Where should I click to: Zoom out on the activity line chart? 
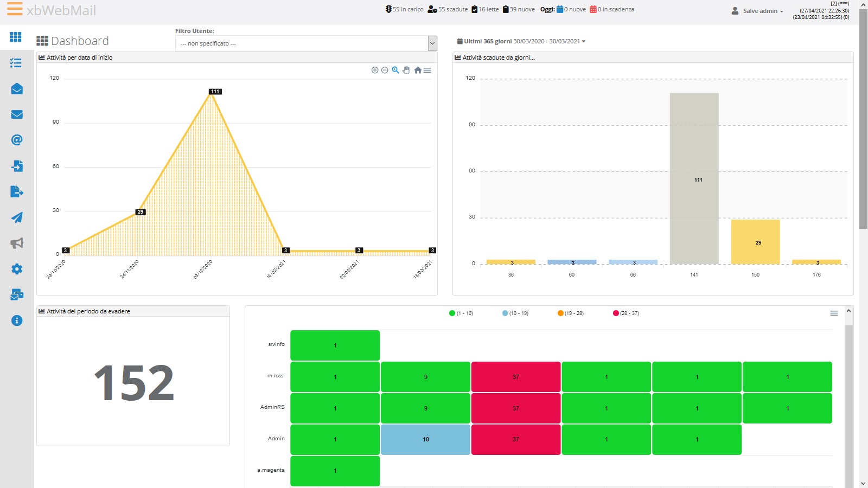click(385, 70)
